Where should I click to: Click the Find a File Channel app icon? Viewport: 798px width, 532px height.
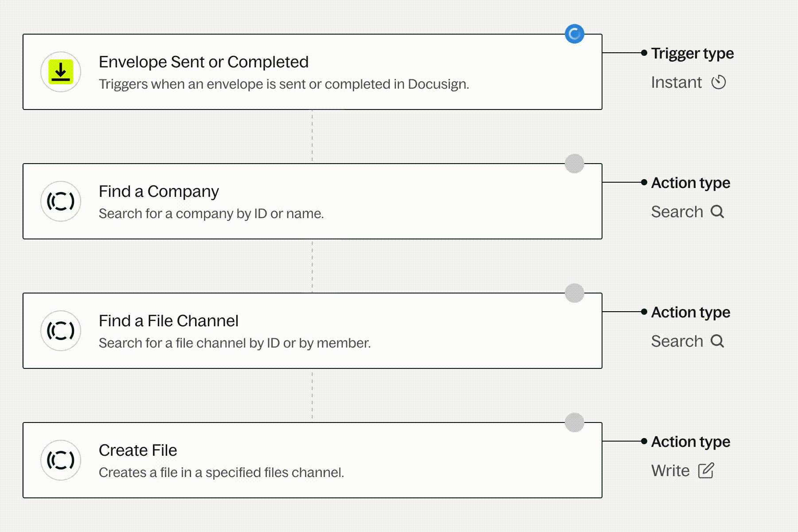pyautogui.click(x=61, y=331)
